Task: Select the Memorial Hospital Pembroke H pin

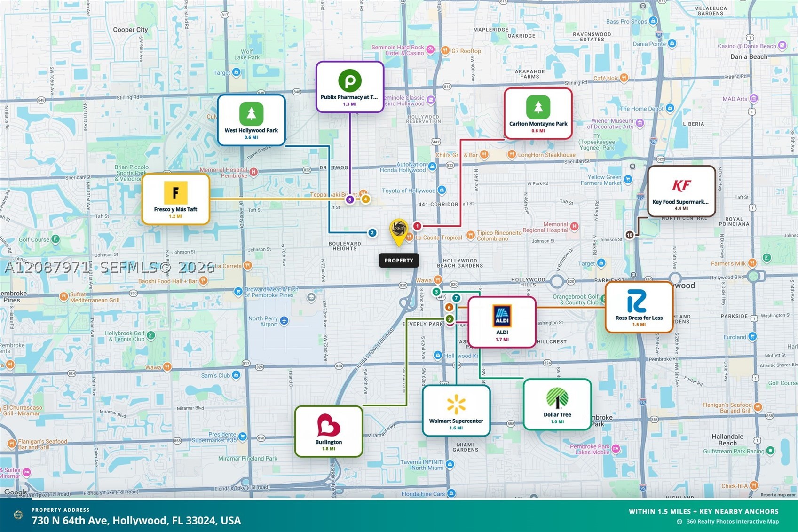Action: click(x=253, y=172)
